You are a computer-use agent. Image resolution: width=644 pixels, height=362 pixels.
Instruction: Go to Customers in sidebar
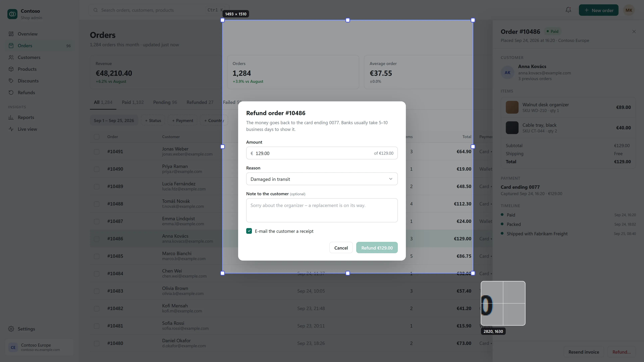tap(40, 57)
